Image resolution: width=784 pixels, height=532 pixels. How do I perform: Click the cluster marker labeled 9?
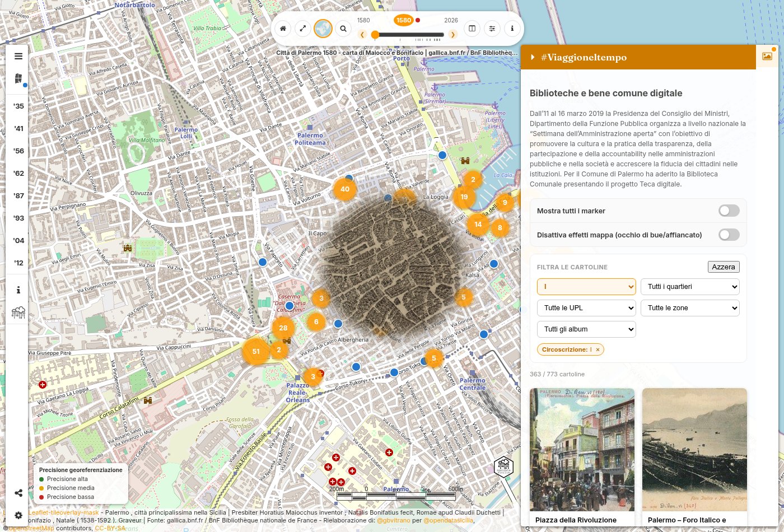click(505, 203)
